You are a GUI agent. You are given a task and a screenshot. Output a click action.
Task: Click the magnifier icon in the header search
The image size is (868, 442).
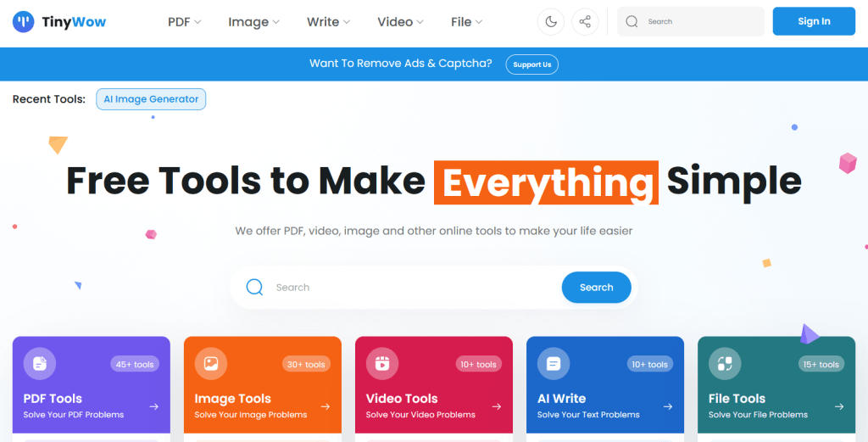632,22
